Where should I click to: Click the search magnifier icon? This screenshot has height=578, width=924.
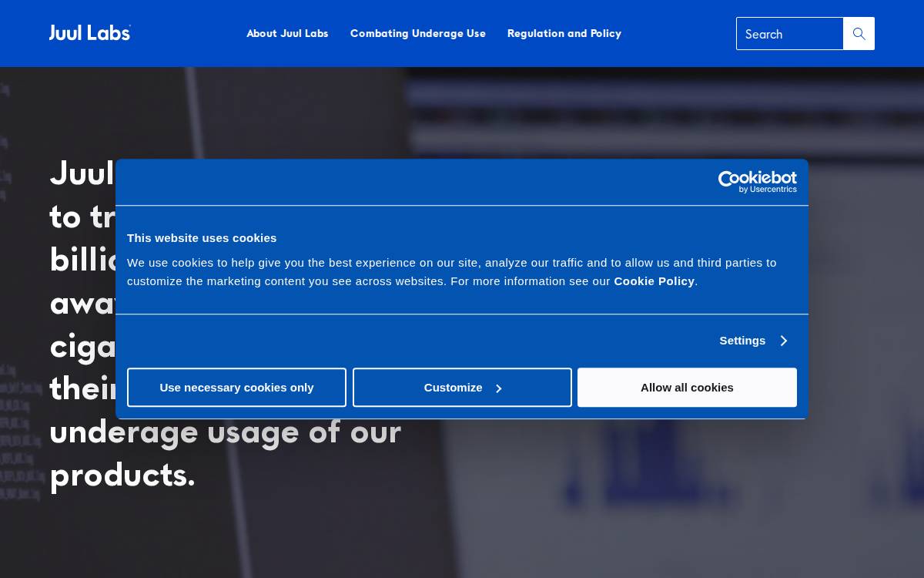coord(859,34)
